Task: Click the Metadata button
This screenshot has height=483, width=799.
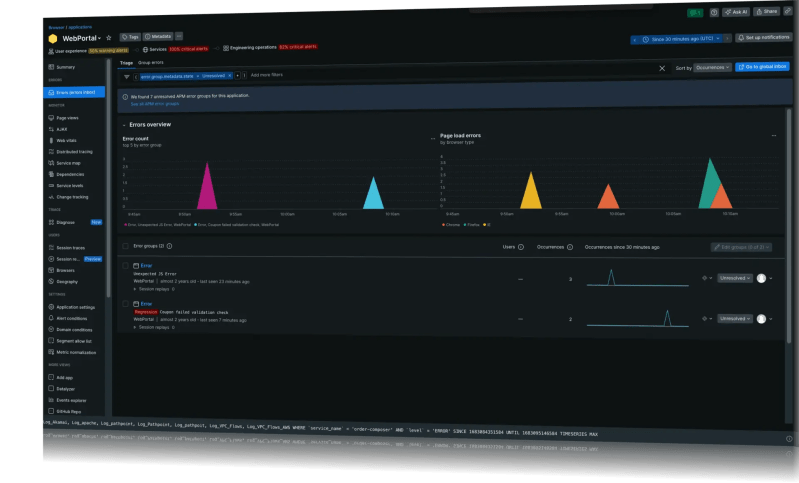Action: [158, 37]
